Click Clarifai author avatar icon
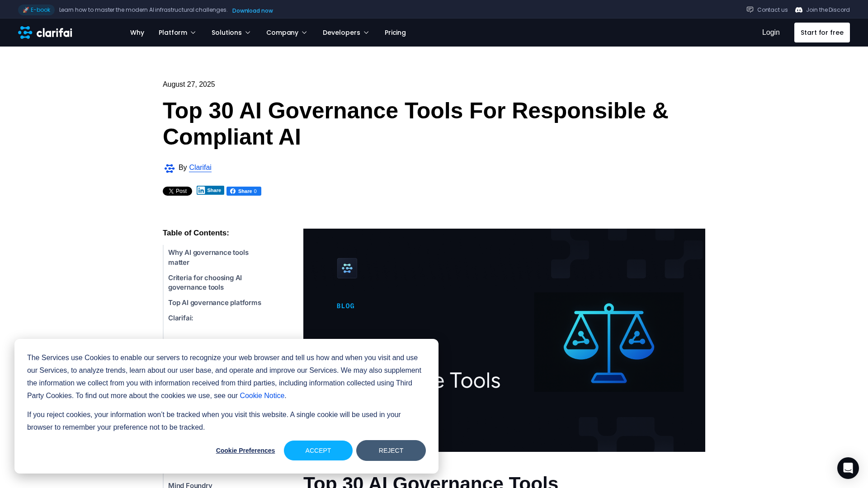This screenshot has height=488, width=868. 170,168
